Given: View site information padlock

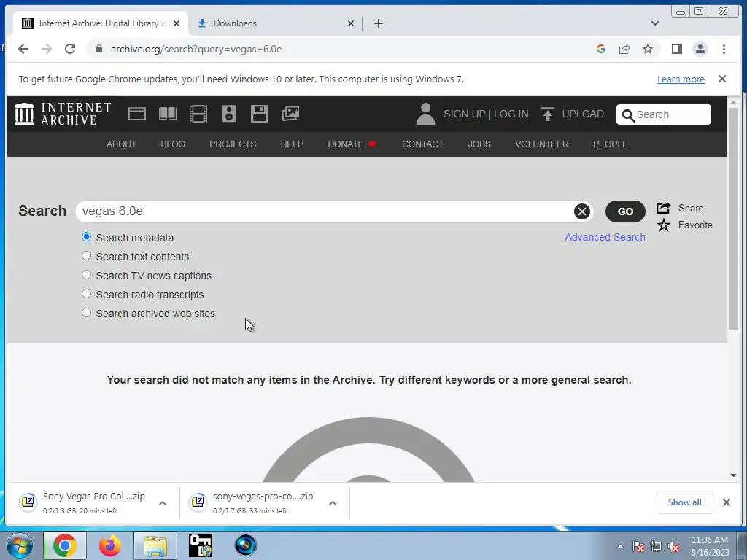Looking at the screenshot, I should 99,49.
